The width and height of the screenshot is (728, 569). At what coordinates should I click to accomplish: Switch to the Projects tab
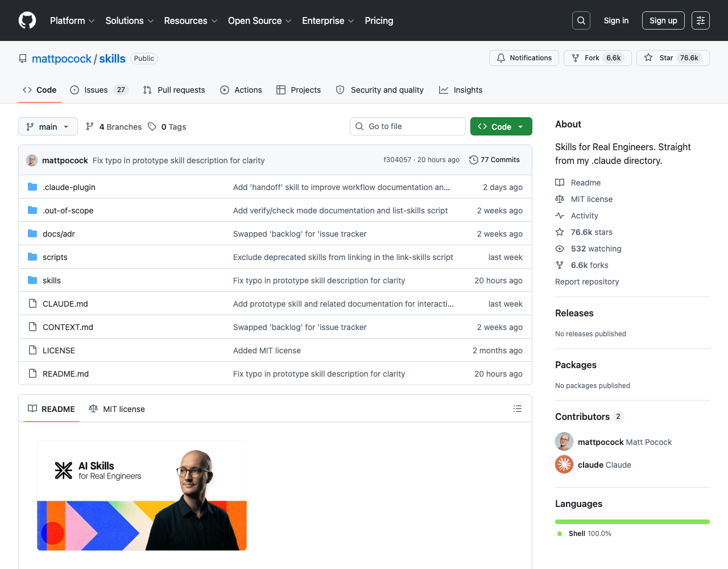[299, 90]
